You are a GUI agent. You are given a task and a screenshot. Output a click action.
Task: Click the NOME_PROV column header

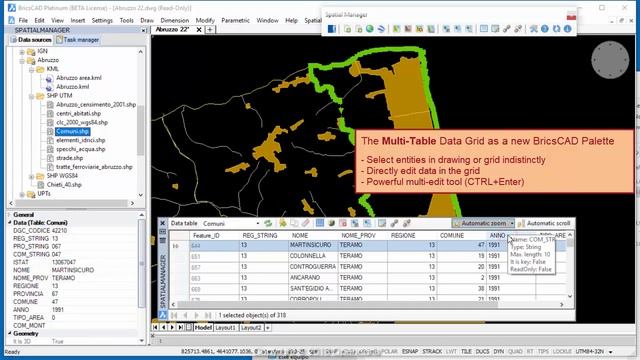click(x=362, y=236)
